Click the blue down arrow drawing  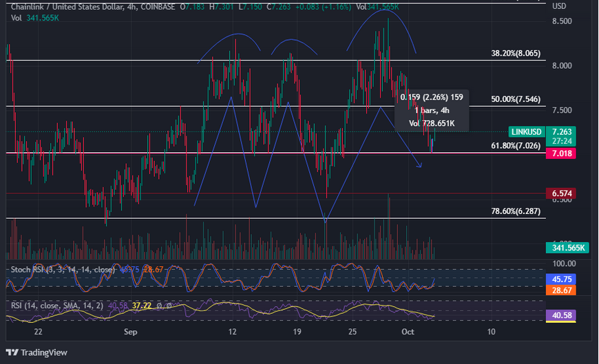tap(417, 166)
